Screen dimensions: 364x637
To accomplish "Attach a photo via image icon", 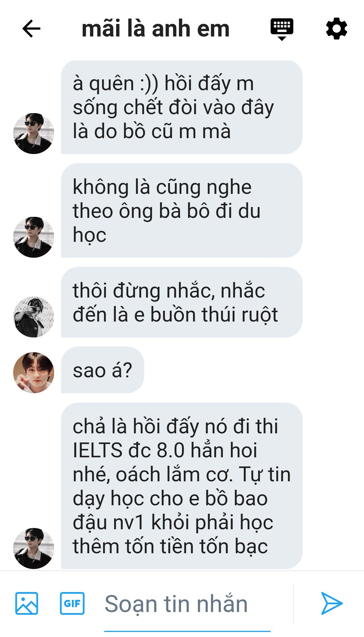I will pyautogui.click(x=27, y=603).
